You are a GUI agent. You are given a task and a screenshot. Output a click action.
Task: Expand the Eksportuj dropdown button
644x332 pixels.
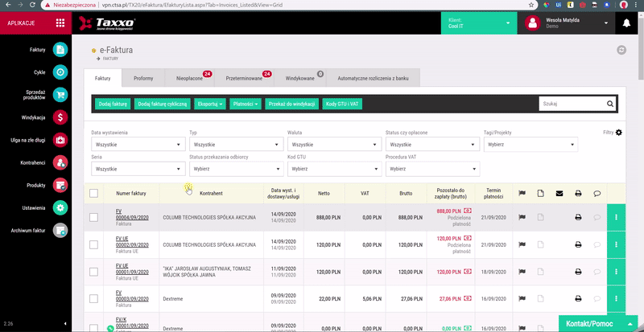[x=210, y=105]
